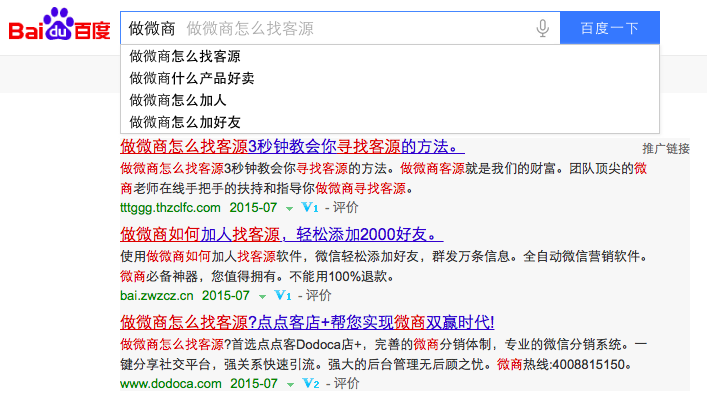Select suggestion 做微商怎么找客源
Image resolution: width=707 pixels, height=407 pixels.
coord(185,56)
